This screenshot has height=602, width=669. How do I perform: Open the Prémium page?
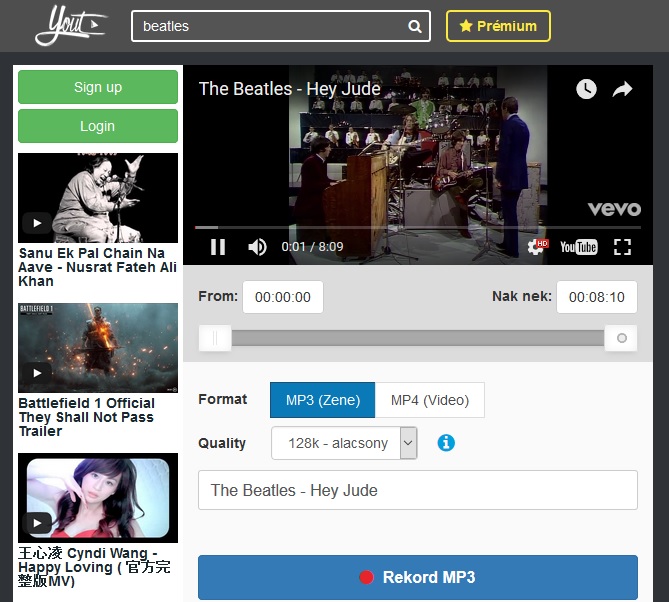pyautogui.click(x=498, y=26)
